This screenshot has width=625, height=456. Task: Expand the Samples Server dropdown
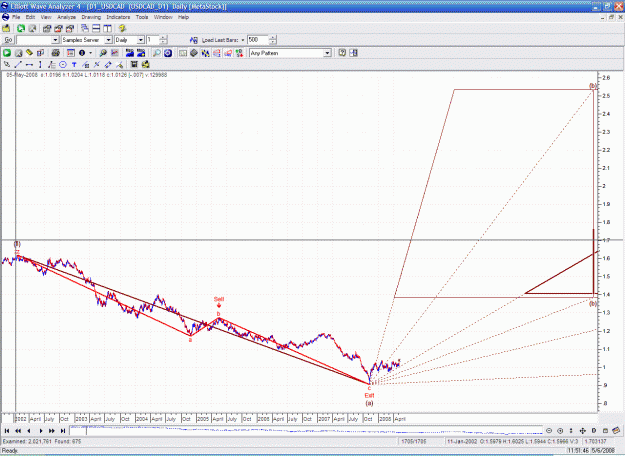click(108, 40)
